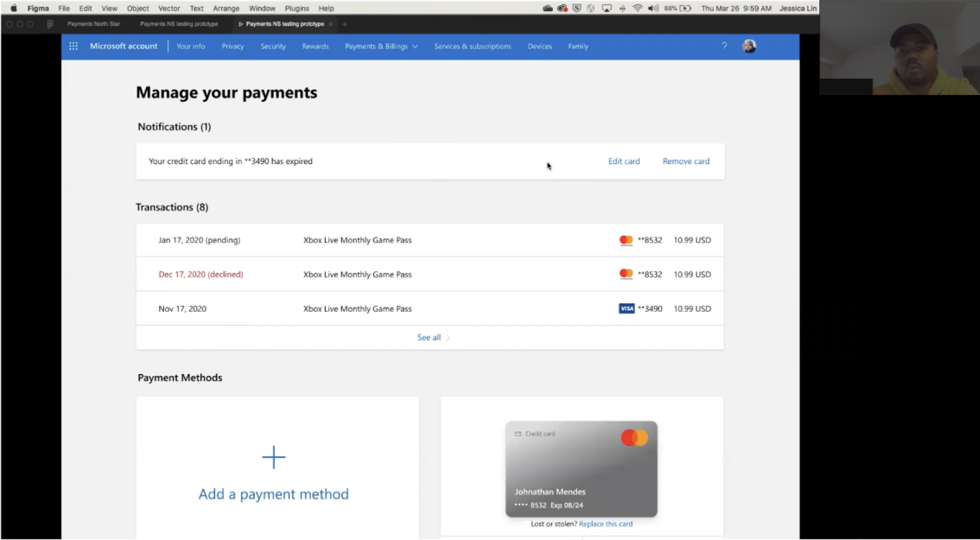The image size is (980, 540).
Task: Select the Johnathan Mendes credit card
Action: click(581, 469)
